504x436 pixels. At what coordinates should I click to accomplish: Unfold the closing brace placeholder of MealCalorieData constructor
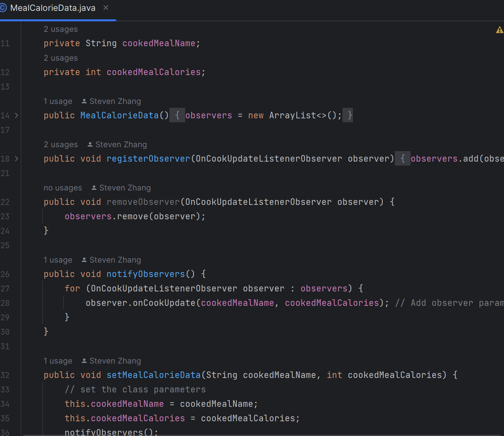click(348, 115)
